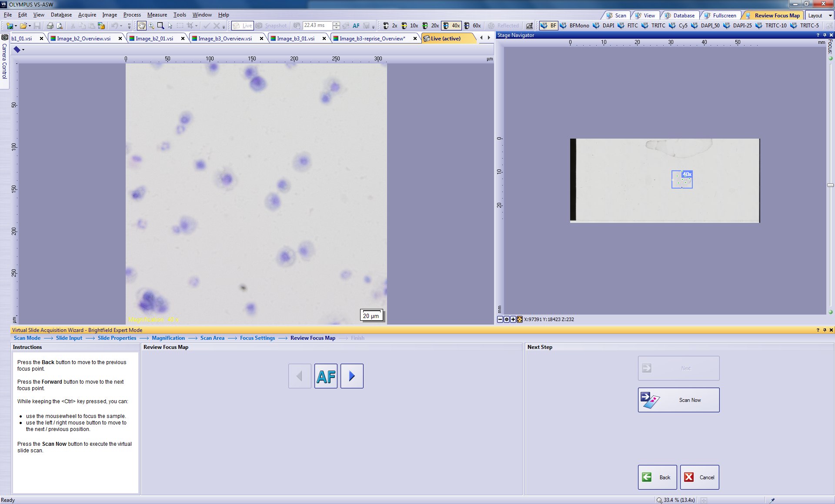Switch to the 60x objective
The image size is (835, 504).
point(472,26)
